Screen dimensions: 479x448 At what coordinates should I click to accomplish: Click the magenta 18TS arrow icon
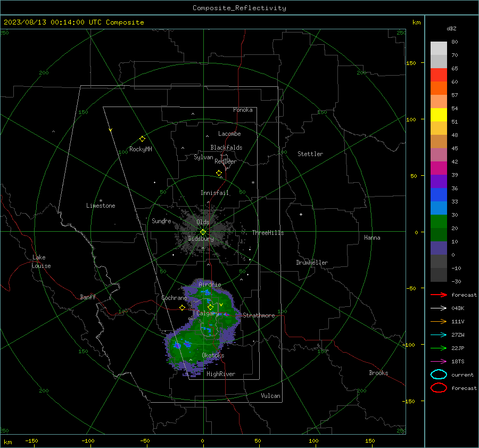pos(439,362)
